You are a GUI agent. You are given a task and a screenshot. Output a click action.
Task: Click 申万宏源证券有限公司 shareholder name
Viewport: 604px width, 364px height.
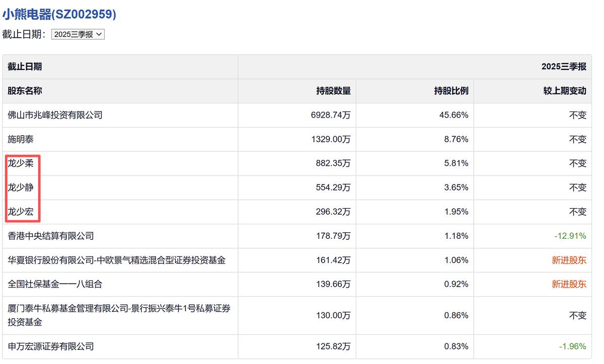[x=50, y=346]
